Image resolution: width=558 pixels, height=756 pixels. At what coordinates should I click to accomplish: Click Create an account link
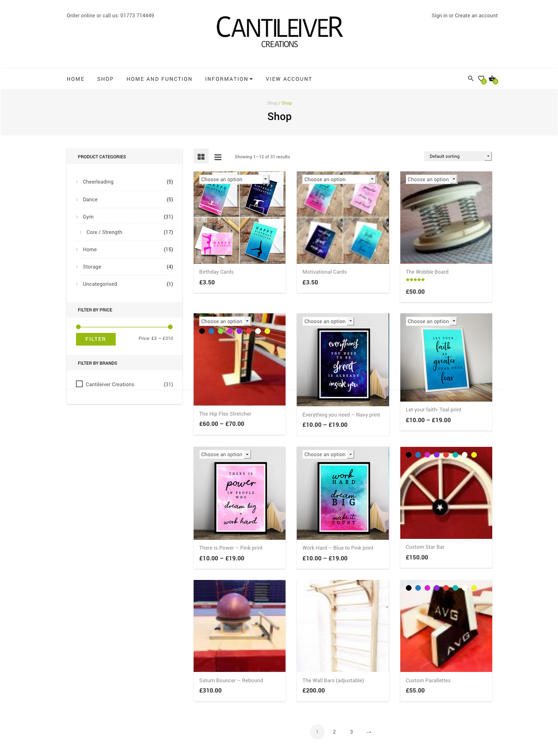(476, 15)
